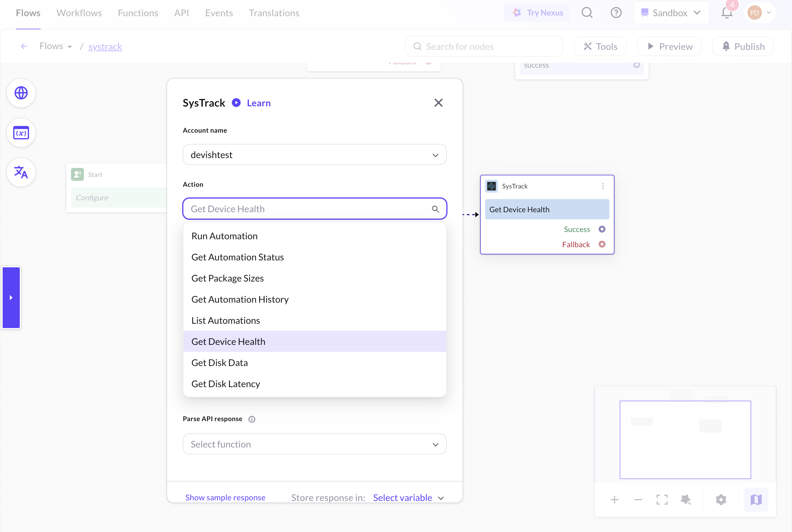This screenshot has width=792, height=532.
Task: Open canvas settings gear icon
Action: tap(721, 499)
